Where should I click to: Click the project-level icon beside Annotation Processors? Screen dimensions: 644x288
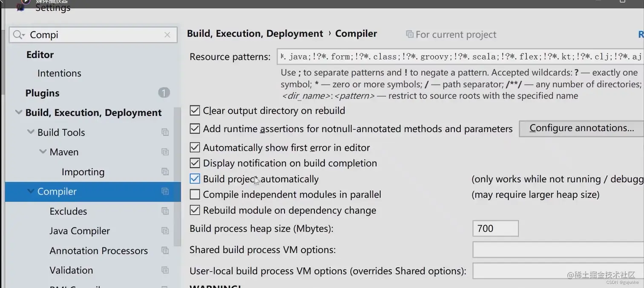click(165, 250)
